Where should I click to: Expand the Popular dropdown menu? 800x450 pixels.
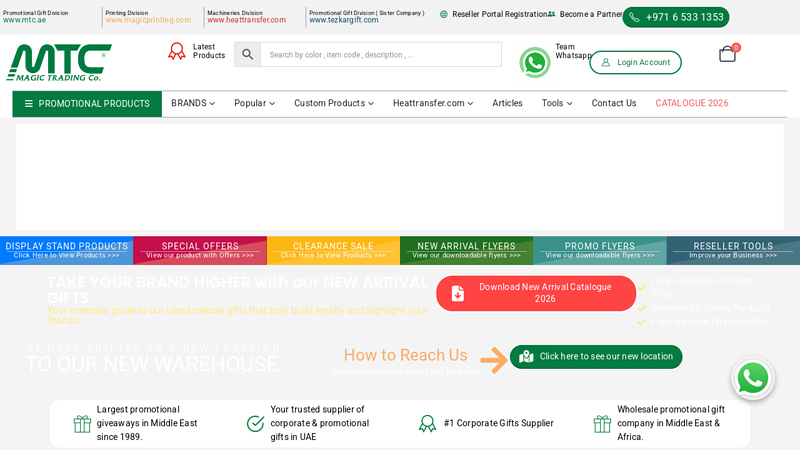tap(255, 103)
